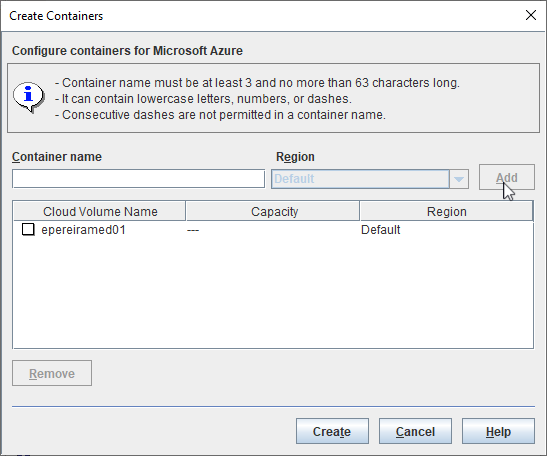
Task: Click the capacity dashes cell of epereiramed01
Action: 193,230
